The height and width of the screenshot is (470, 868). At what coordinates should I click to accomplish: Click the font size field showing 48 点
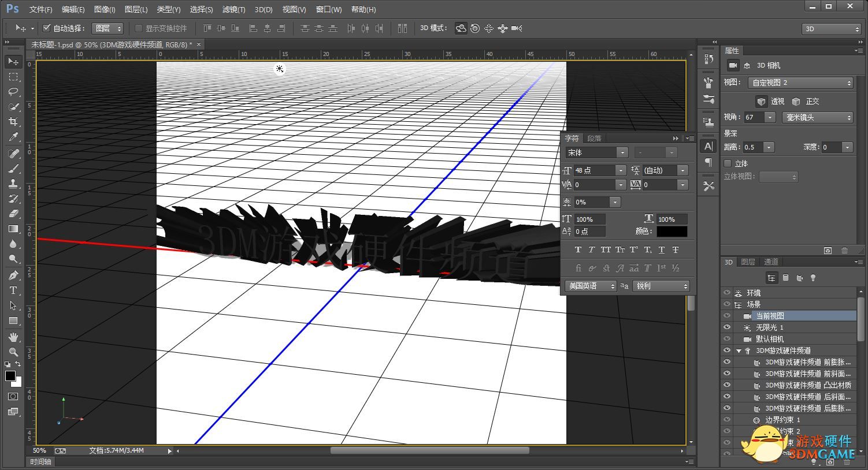point(593,170)
